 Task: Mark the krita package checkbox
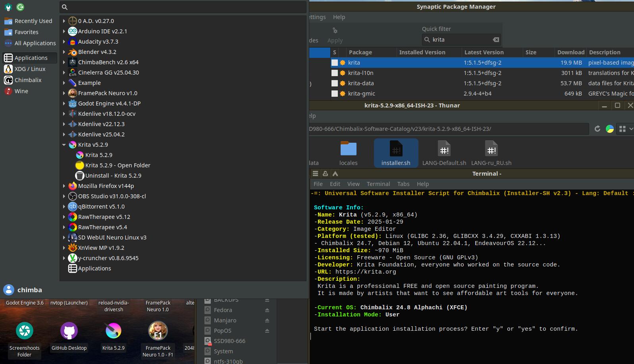[x=335, y=63]
